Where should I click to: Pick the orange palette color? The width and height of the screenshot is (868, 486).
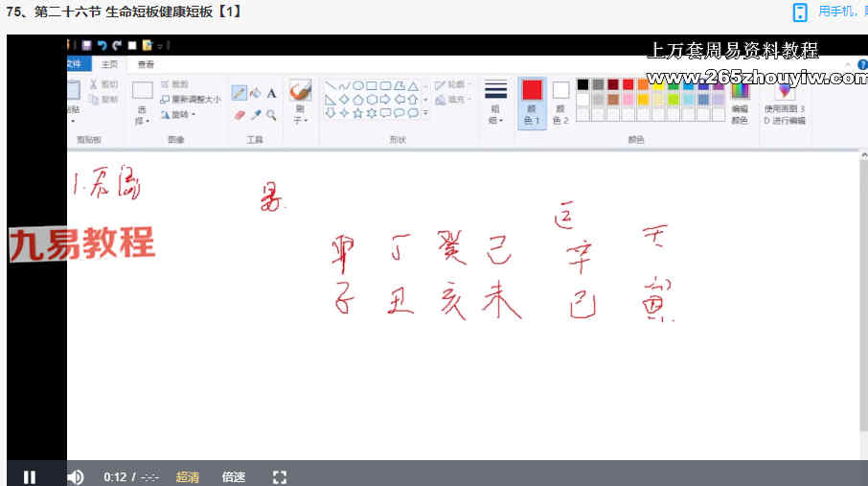(x=643, y=84)
